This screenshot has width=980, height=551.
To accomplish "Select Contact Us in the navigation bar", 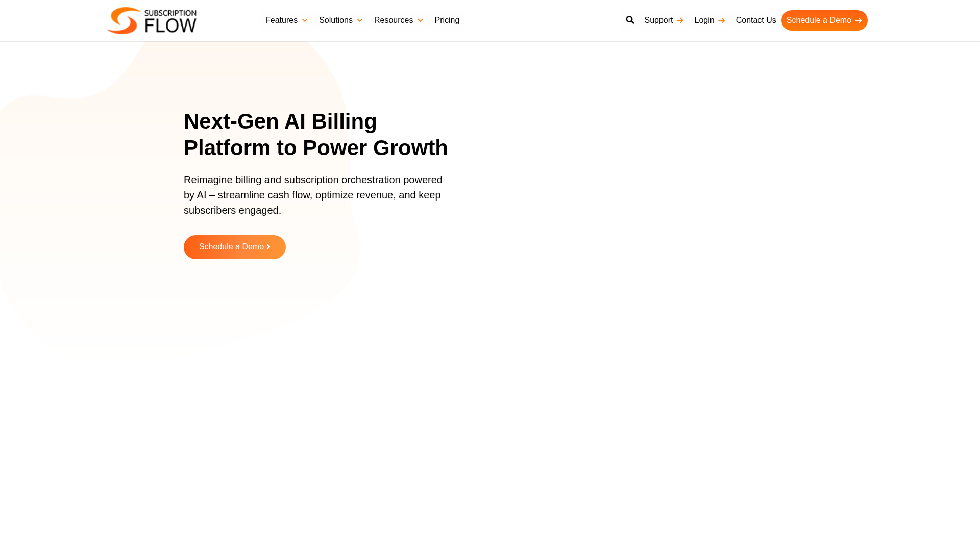I will click(x=756, y=20).
